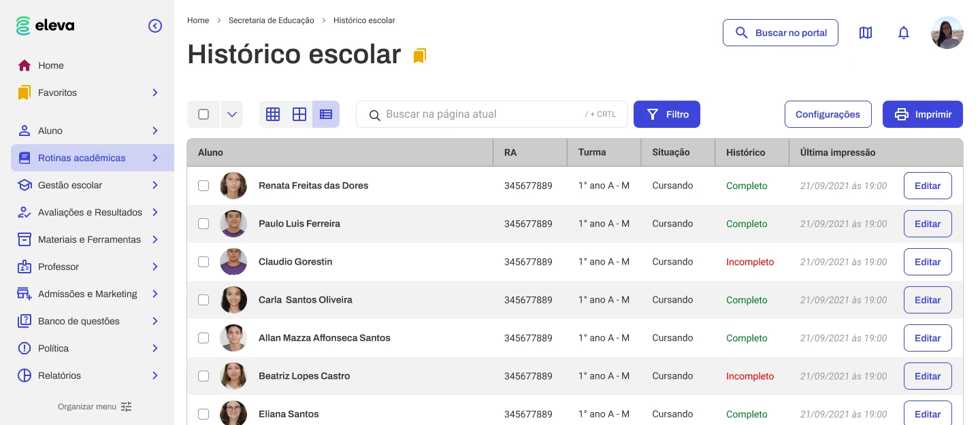Screen dimensions: 980x425
Task: Expand the Materiais e Ferramentas chevron
Action: 155,239
